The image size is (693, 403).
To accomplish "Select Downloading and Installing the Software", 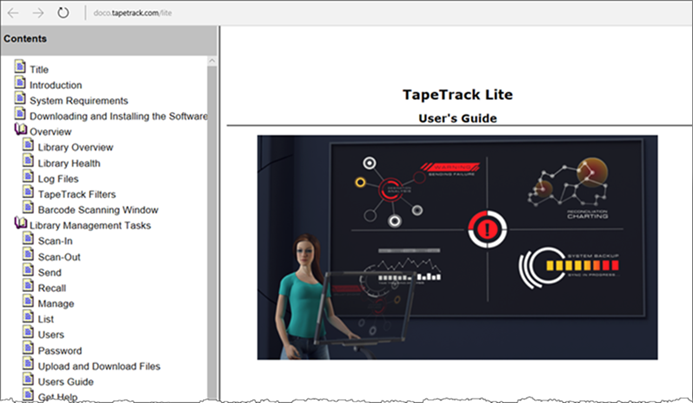I will [118, 116].
